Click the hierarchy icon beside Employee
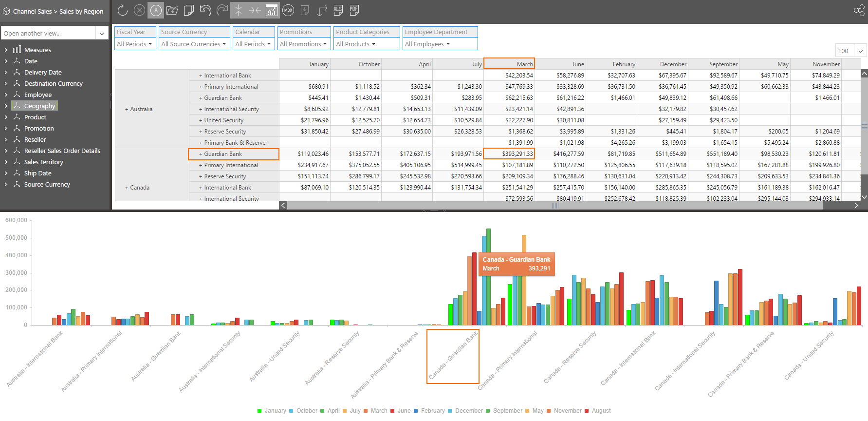This screenshot has width=868, height=421. click(17, 95)
